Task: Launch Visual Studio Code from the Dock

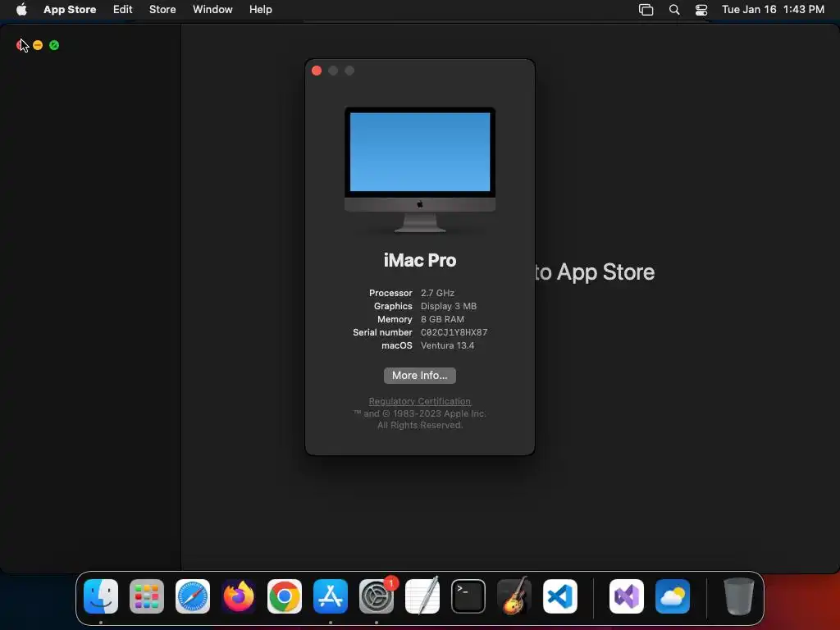Action: pyautogui.click(x=560, y=596)
